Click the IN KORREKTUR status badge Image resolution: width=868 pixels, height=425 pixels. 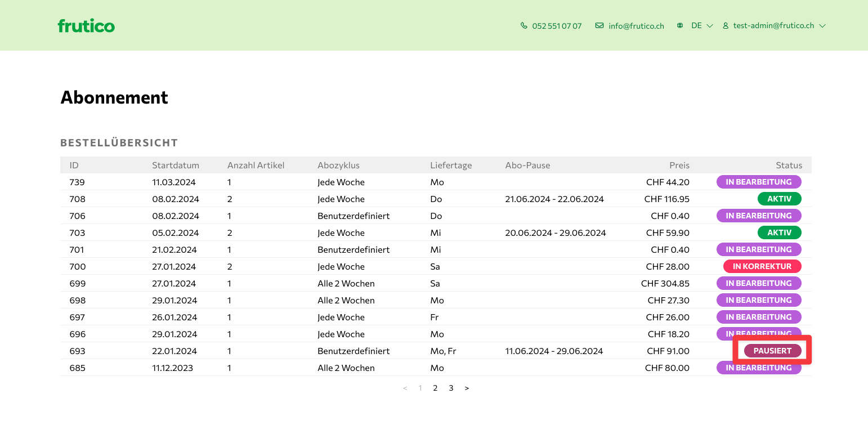pos(762,266)
